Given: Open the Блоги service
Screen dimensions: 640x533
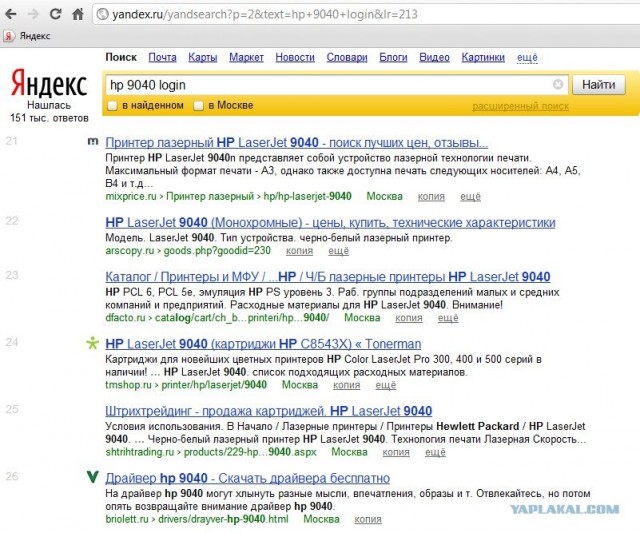Looking at the screenshot, I should coord(393,58).
